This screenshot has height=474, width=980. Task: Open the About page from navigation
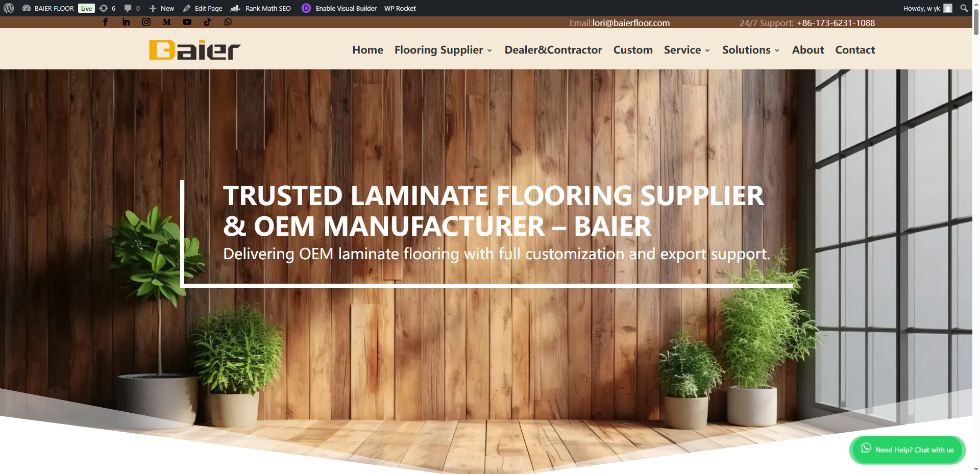point(808,50)
